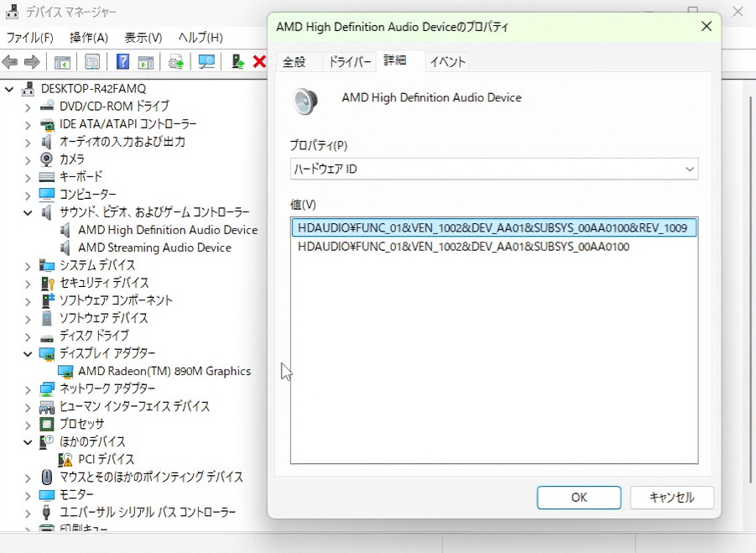Image resolution: width=756 pixels, height=553 pixels.
Task: Expand the ネットワーク アダプター node
Action: click(x=28, y=389)
